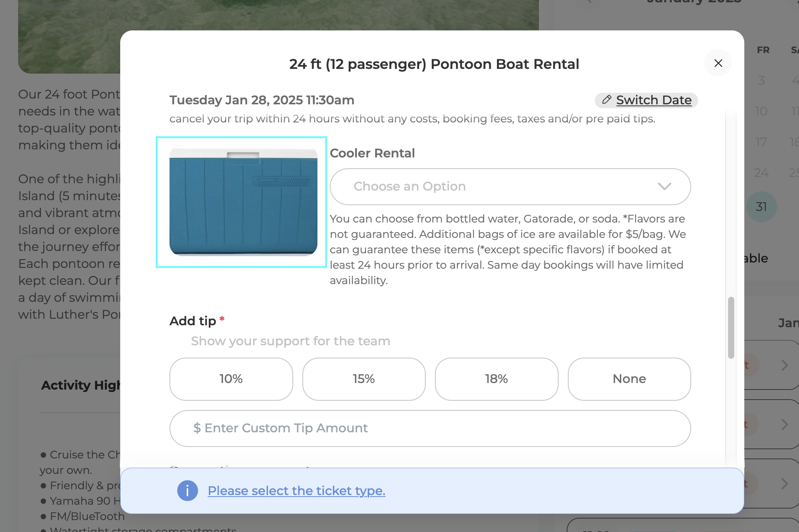Select day 17 on the calendar
The width and height of the screenshot is (799, 532).
[x=761, y=142]
